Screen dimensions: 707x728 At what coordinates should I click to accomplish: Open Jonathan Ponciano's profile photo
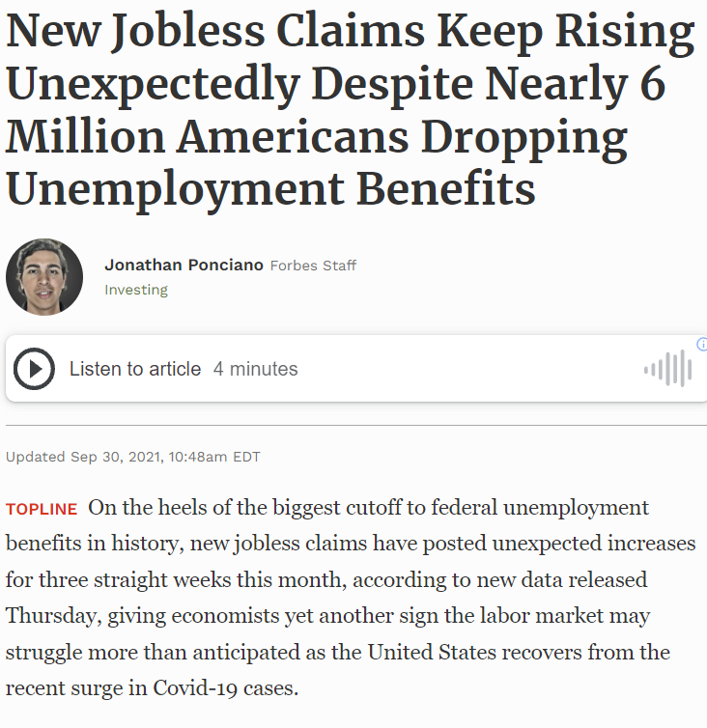point(44,277)
